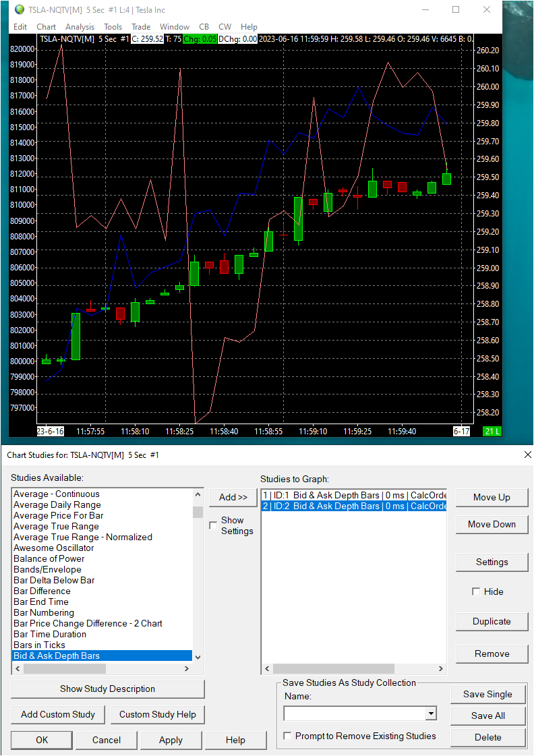Image resolution: width=534 pixels, height=756 pixels.
Task: Open the Analysis menu
Action: [80, 27]
